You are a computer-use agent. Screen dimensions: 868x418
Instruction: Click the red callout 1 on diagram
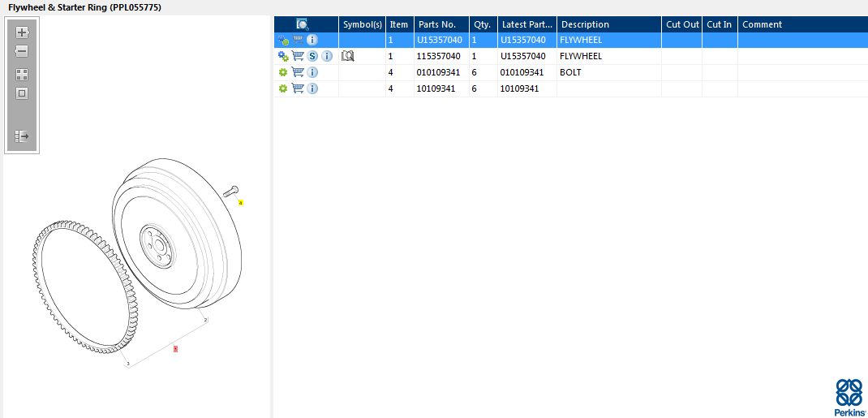(x=175, y=349)
